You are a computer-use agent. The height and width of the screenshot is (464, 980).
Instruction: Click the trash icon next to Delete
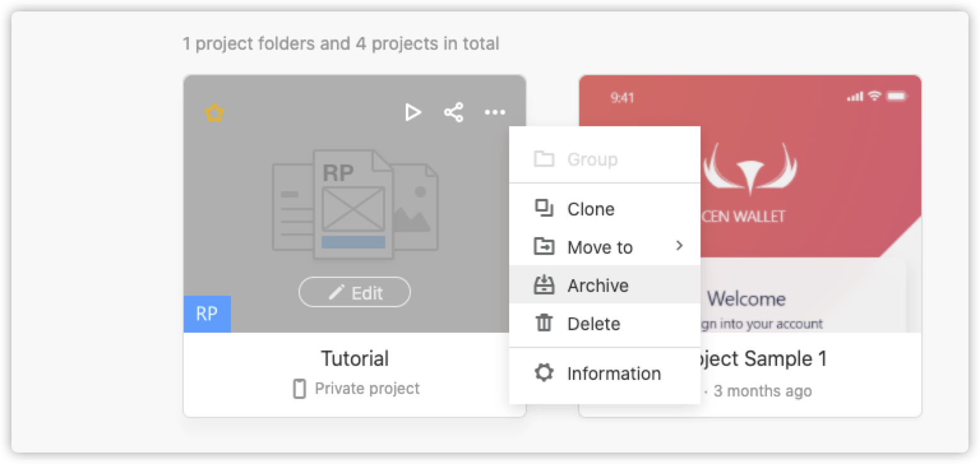543,323
